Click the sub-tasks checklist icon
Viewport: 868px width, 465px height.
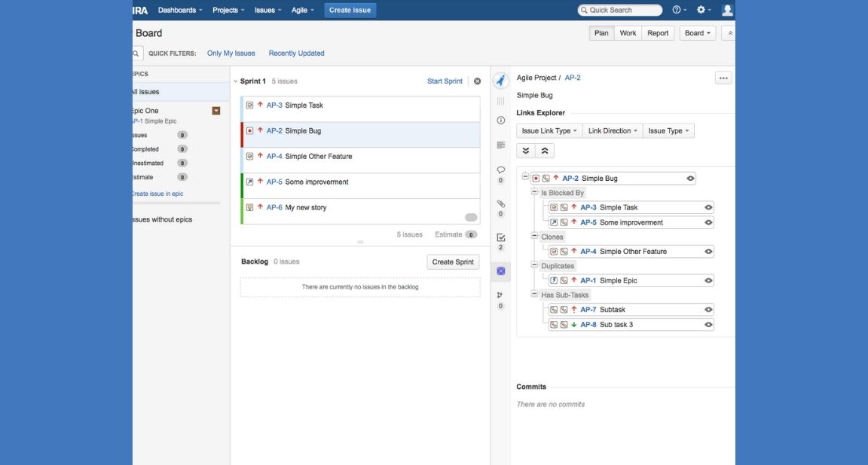(501, 237)
